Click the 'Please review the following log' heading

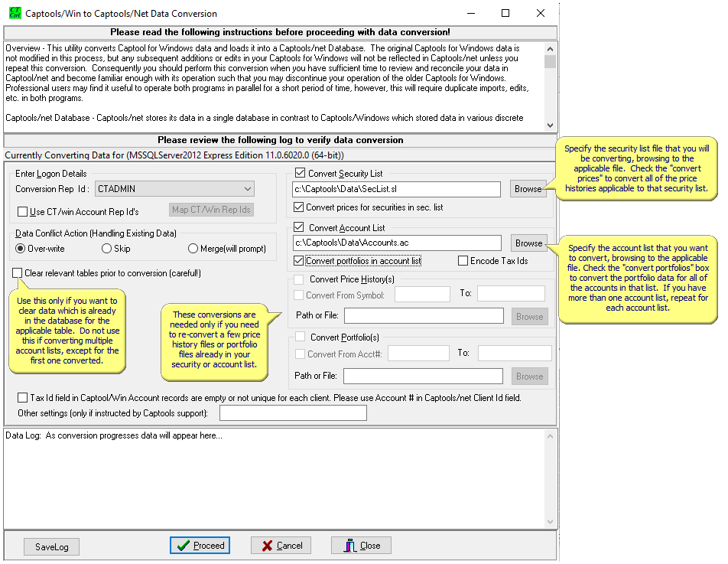point(281,140)
